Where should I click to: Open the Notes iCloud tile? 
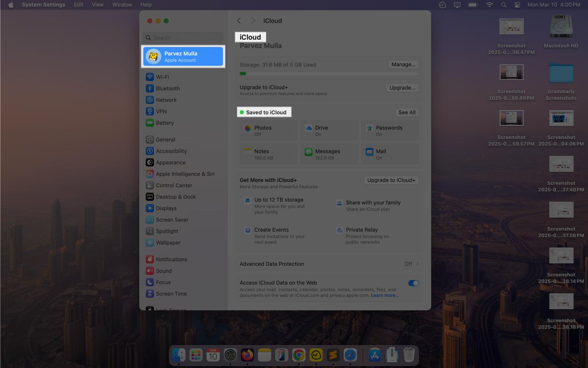pos(268,154)
